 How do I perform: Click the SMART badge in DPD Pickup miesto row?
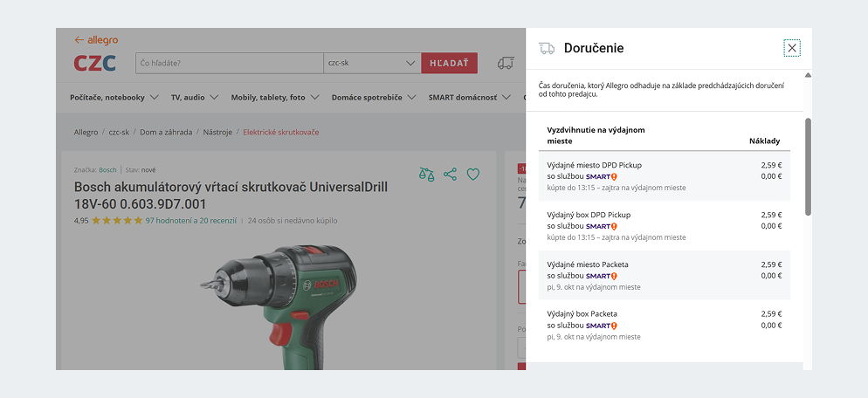pos(601,176)
